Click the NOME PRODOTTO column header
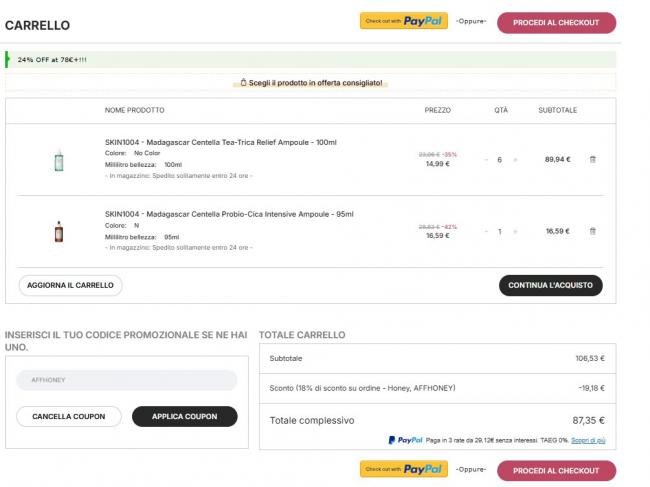650x487 pixels. pyautogui.click(x=134, y=110)
